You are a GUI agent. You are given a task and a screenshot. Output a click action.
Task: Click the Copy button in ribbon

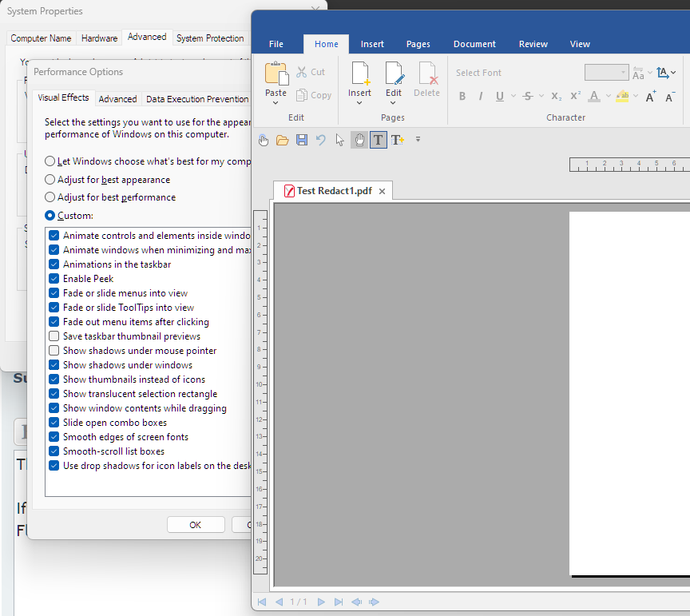314,95
